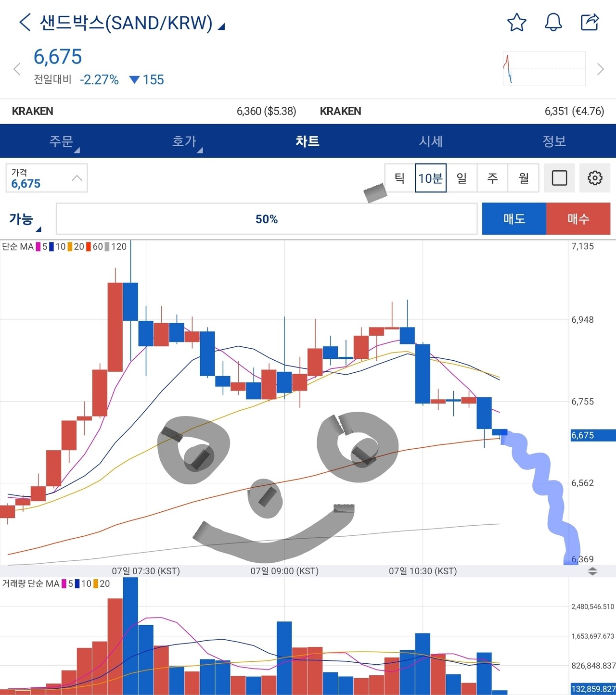Screen dimensions: 616x695
Task: Tap the back arrow icon
Action: tap(25, 23)
